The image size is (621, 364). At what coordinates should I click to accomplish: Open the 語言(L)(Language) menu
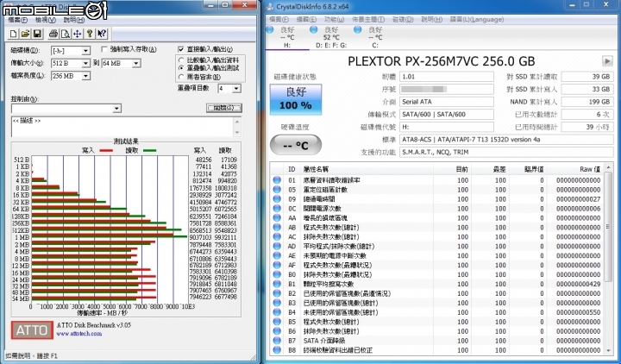(477, 20)
